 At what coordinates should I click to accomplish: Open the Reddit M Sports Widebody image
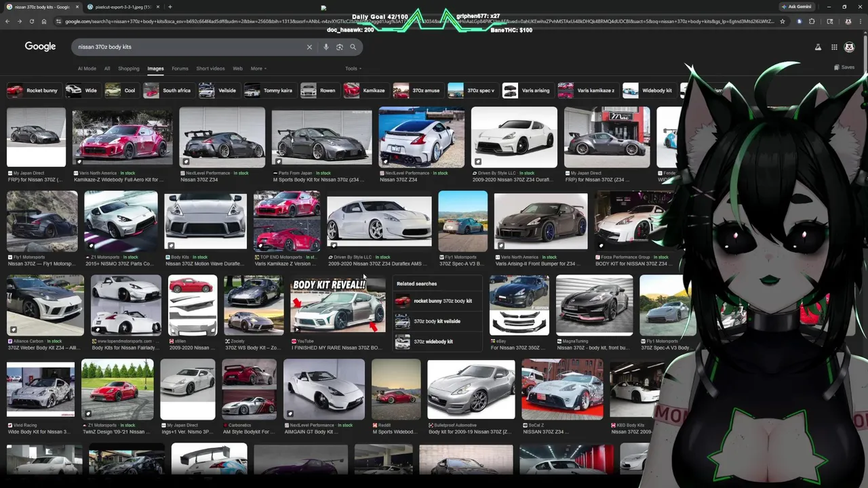click(x=396, y=390)
